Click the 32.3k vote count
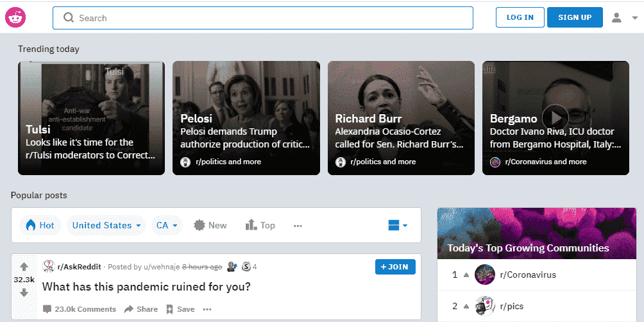This screenshot has width=644, height=322. (24, 280)
